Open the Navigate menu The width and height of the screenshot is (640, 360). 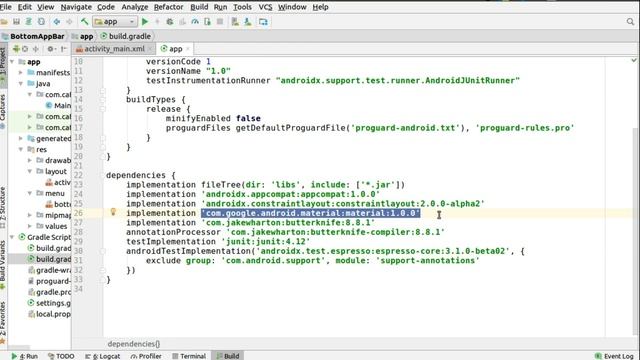(76, 7)
